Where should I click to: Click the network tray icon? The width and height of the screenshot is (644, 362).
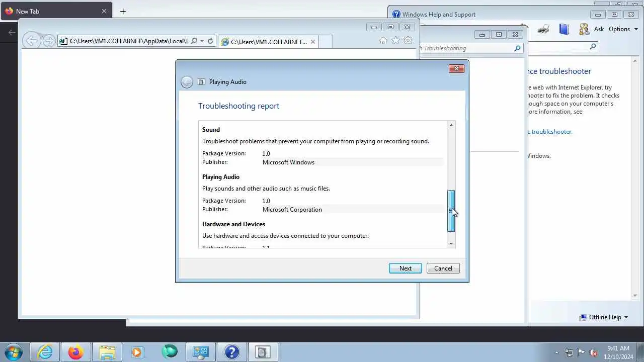(x=569, y=352)
